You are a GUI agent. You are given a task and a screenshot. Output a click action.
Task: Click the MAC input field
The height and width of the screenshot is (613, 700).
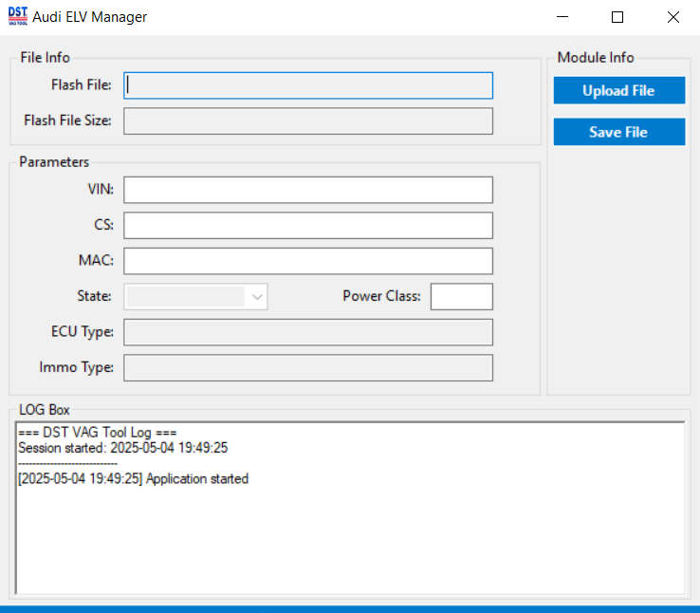tap(308, 261)
